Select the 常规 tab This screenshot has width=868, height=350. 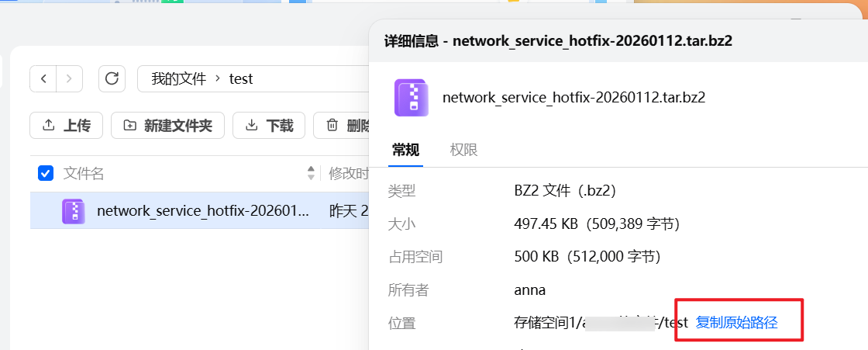pyautogui.click(x=405, y=150)
